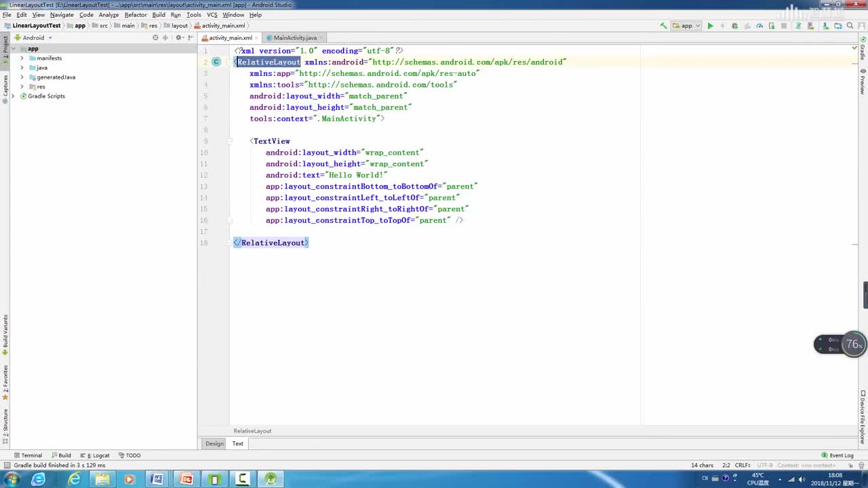Open the Favorites side panel
The width and height of the screenshot is (868, 488).
click(x=5, y=383)
